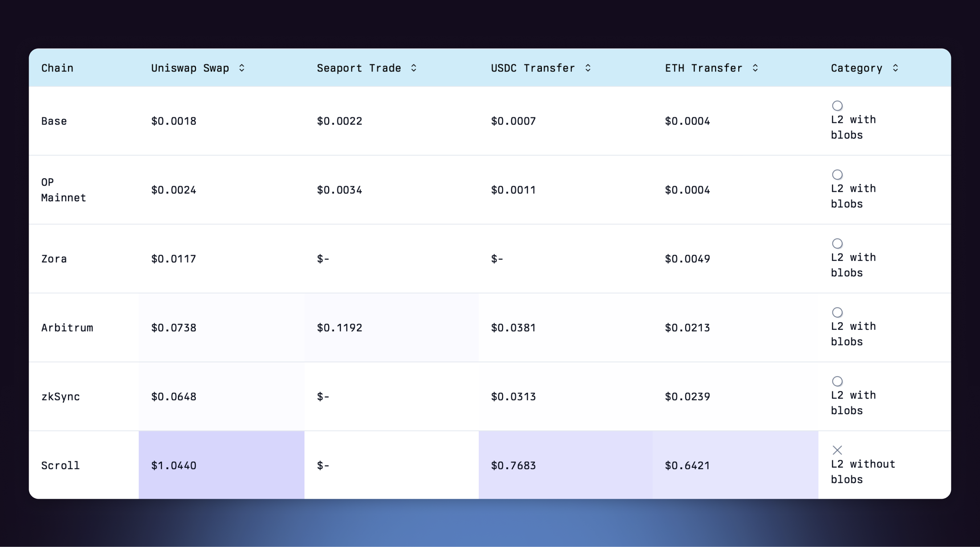Screen dimensions: 980x547
Task: Click the Chain column header
Action: click(x=57, y=68)
